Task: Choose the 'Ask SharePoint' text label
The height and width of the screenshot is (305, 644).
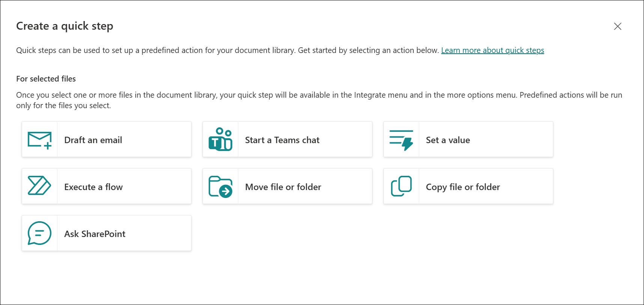Action: point(95,234)
